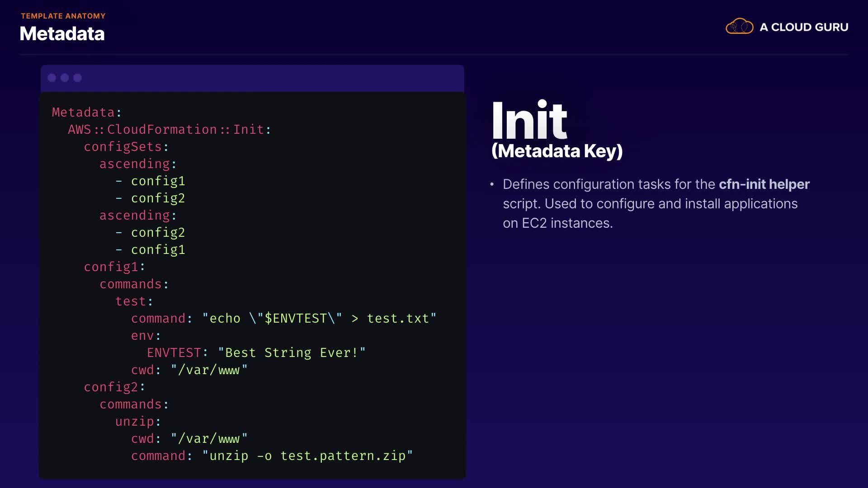
Task: Click the Metadata: key in the code
Action: click(86, 112)
